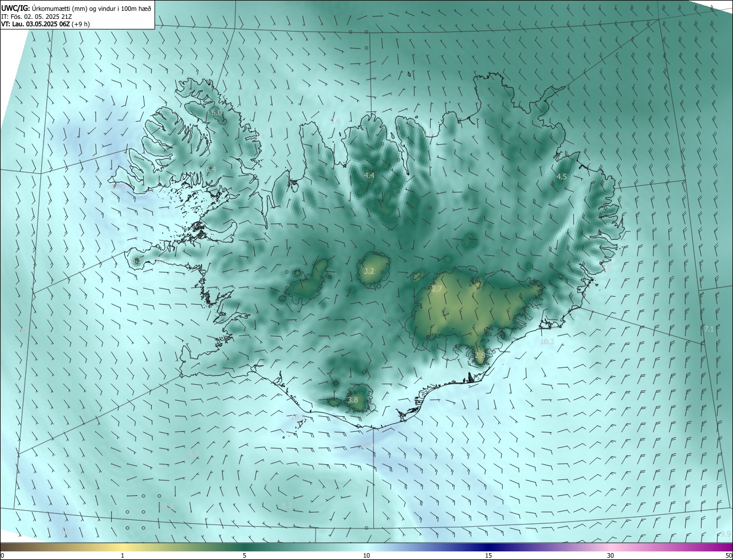
Task: Click the 7.1 value at the east edge
Action: point(709,329)
